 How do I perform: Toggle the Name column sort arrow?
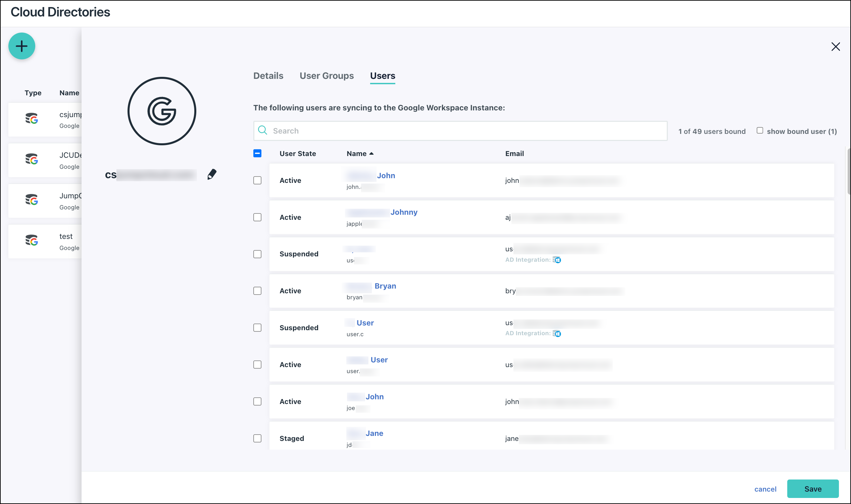click(371, 153)
